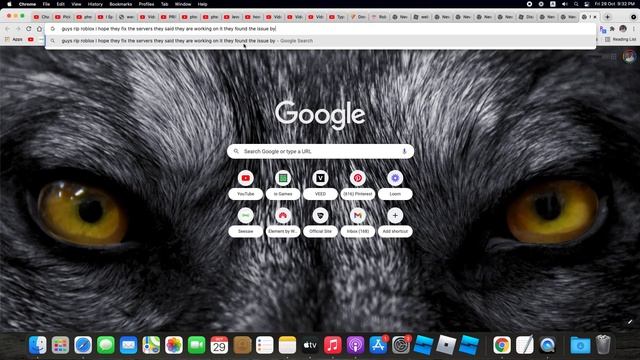Open Launchpad from the dock

60,345
